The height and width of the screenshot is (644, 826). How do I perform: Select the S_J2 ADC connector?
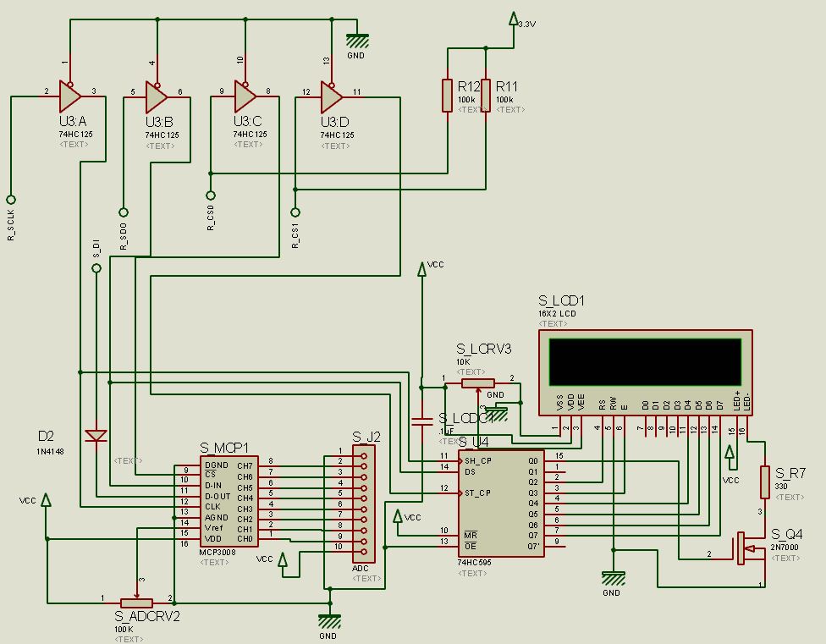pyautogui.click(x=364, y=504)
